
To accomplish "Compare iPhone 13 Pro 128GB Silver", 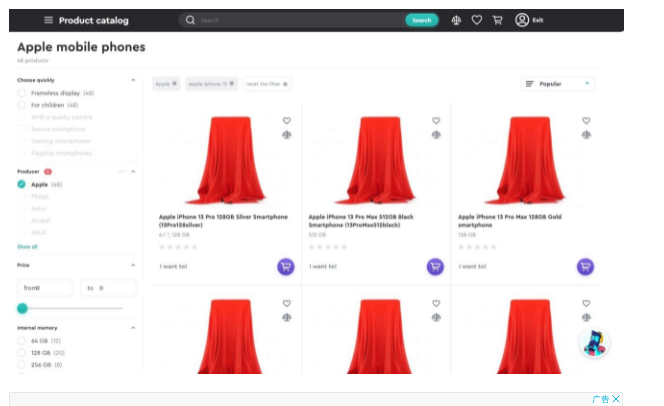I will point(287,135).
